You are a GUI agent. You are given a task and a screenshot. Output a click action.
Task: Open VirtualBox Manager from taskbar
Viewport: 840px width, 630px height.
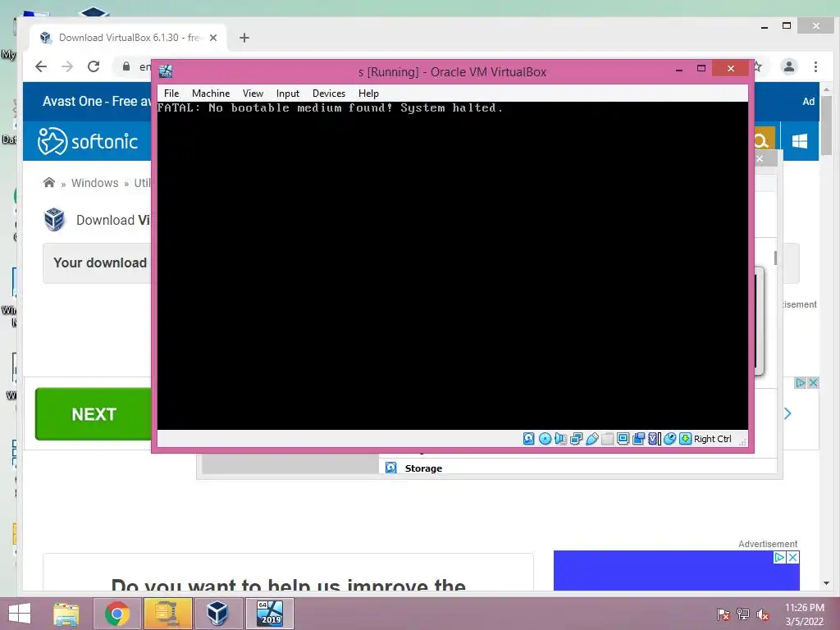click(217, 614)
